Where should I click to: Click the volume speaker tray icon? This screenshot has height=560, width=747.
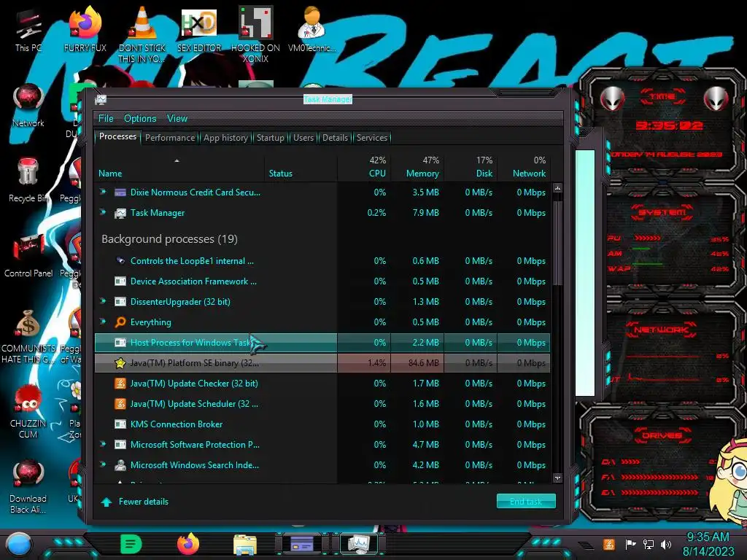click(666, 544)
